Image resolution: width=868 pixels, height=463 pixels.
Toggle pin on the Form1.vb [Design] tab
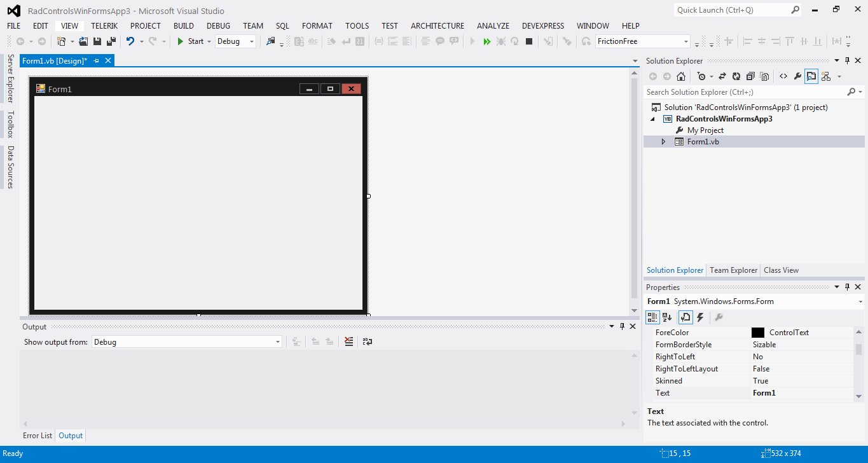coord(97,60)
